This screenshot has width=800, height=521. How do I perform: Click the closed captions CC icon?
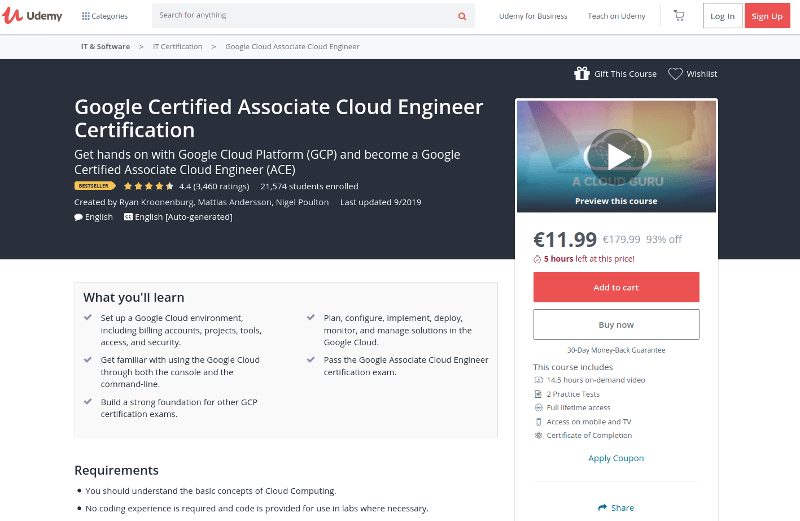pos(128,217)
